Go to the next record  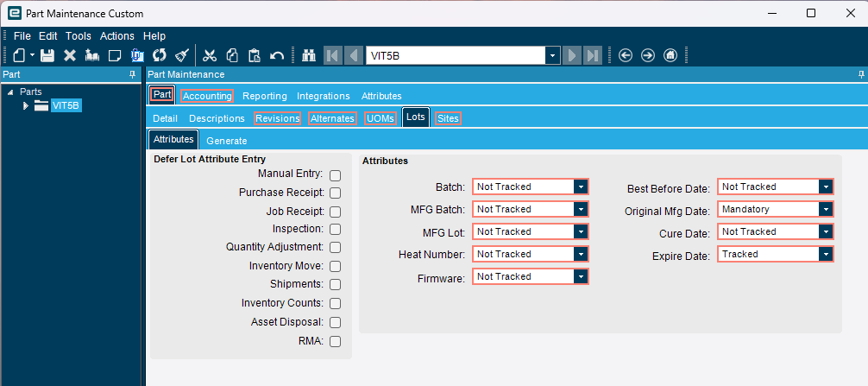click(573, 55)
